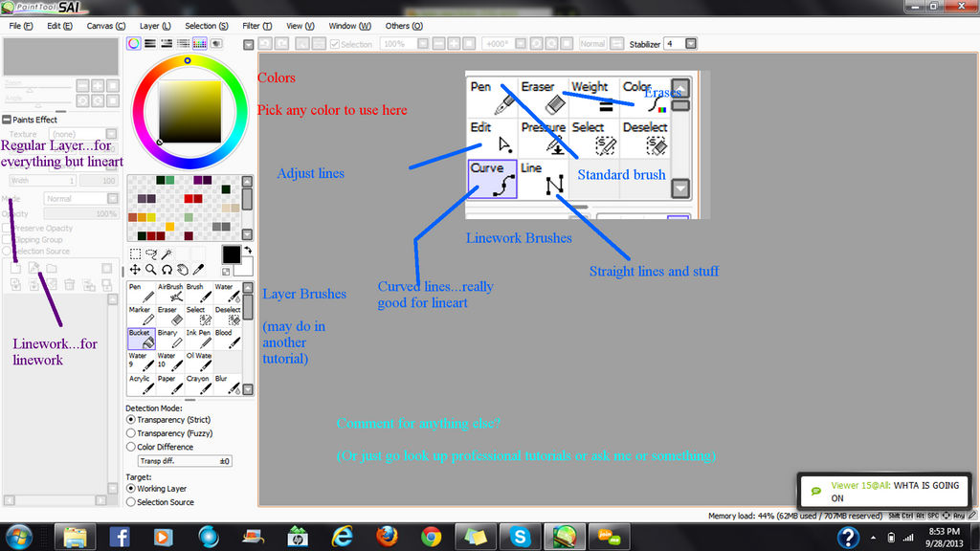The height and width of the screenshot is (551, 980).
Task: Open the Selection menu
Action: (x=207, y=26)
